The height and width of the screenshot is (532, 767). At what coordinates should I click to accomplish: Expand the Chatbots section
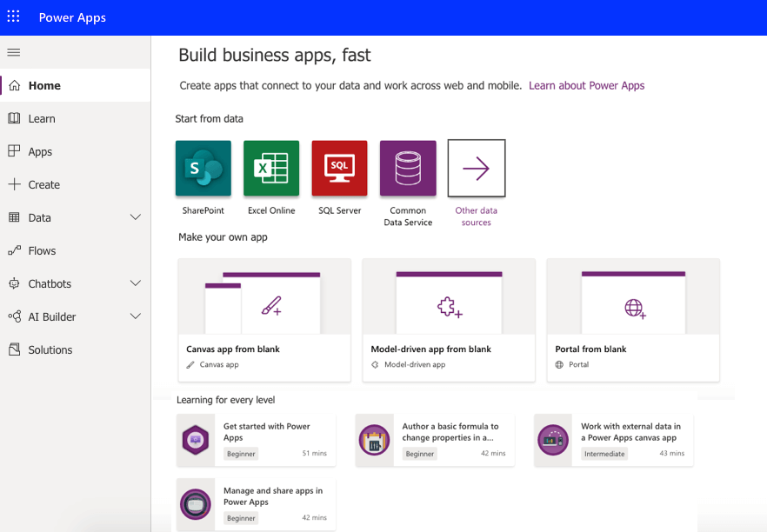click(x=135, y=283)
